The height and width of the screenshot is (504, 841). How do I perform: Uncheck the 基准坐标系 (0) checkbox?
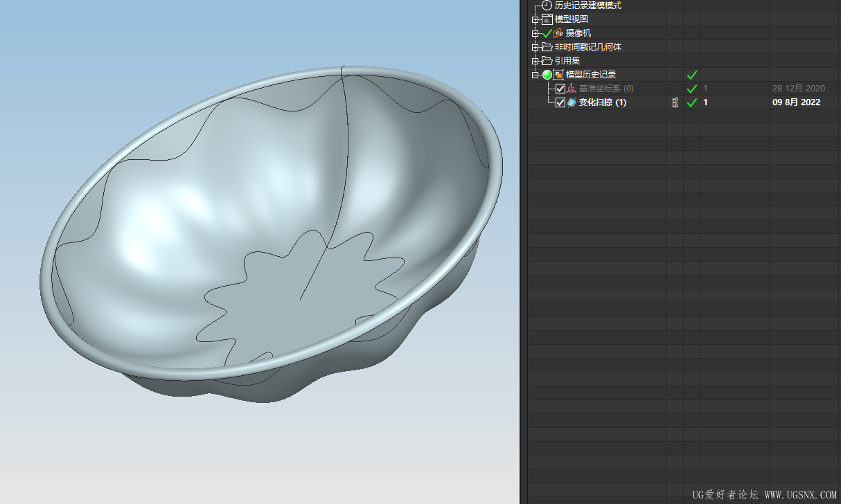point(560,89)
